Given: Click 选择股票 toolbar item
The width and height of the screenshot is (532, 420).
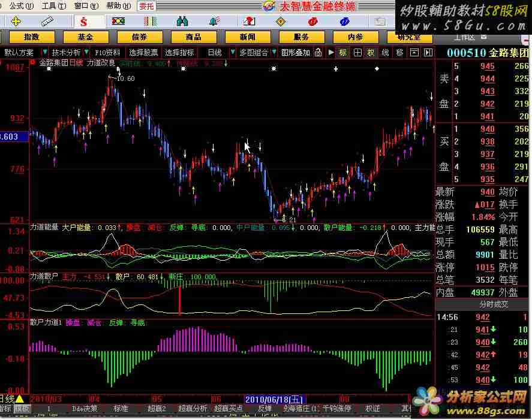Looking at the screenshot, I should (x=143, y=53).
